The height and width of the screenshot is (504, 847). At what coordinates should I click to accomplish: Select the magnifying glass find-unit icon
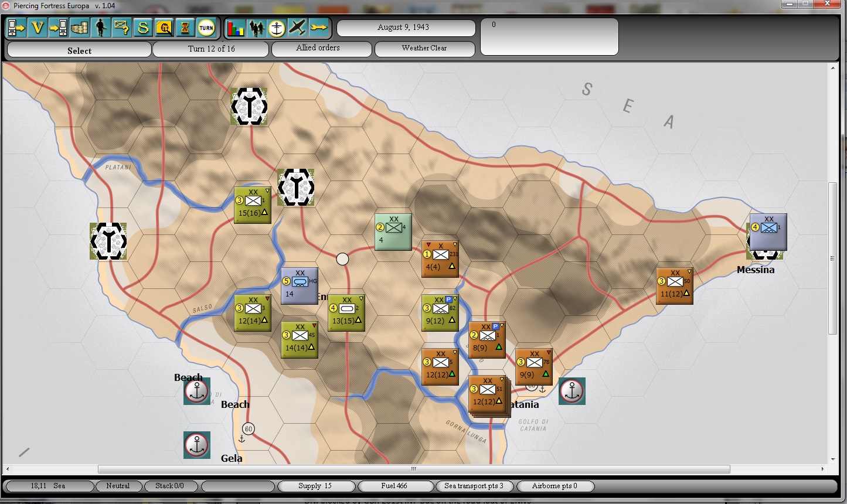coord(164,28)
